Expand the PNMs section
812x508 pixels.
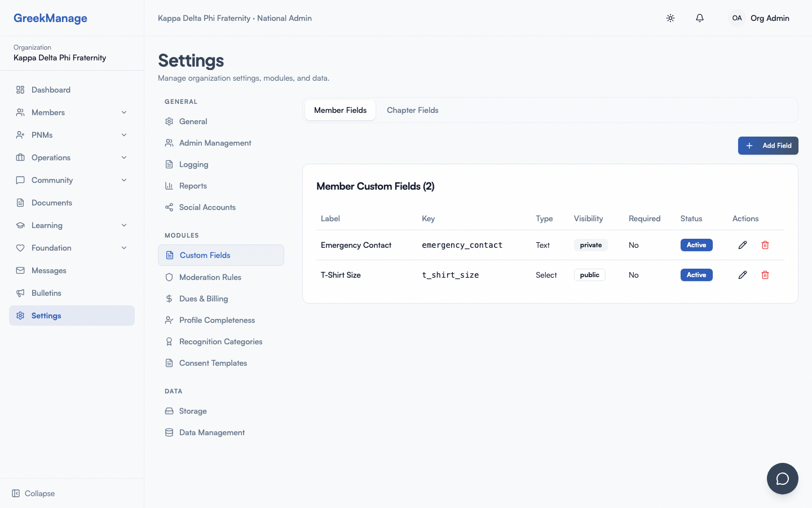click(x=124, y=135)
